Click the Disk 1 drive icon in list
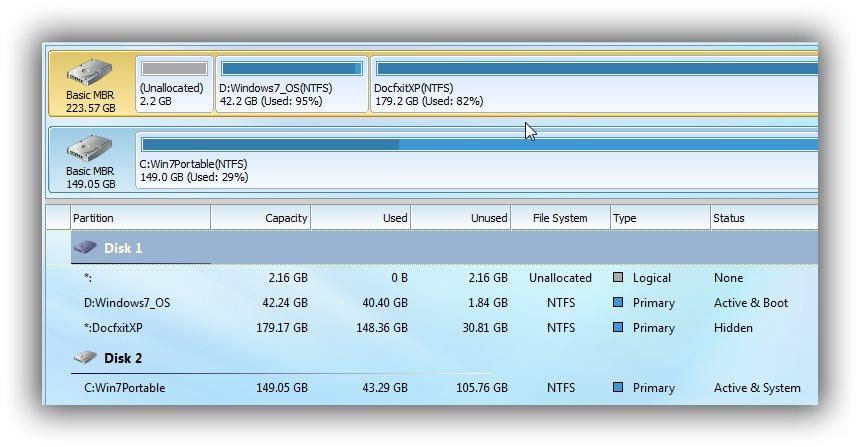The image size is (860, 447). [x=85, y=248]
